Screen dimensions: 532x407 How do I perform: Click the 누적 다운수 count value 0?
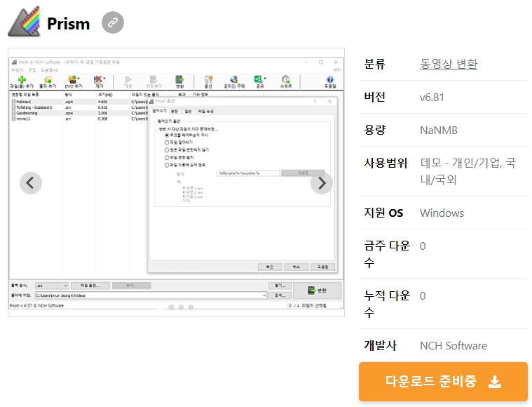click(x=423, y=296)
